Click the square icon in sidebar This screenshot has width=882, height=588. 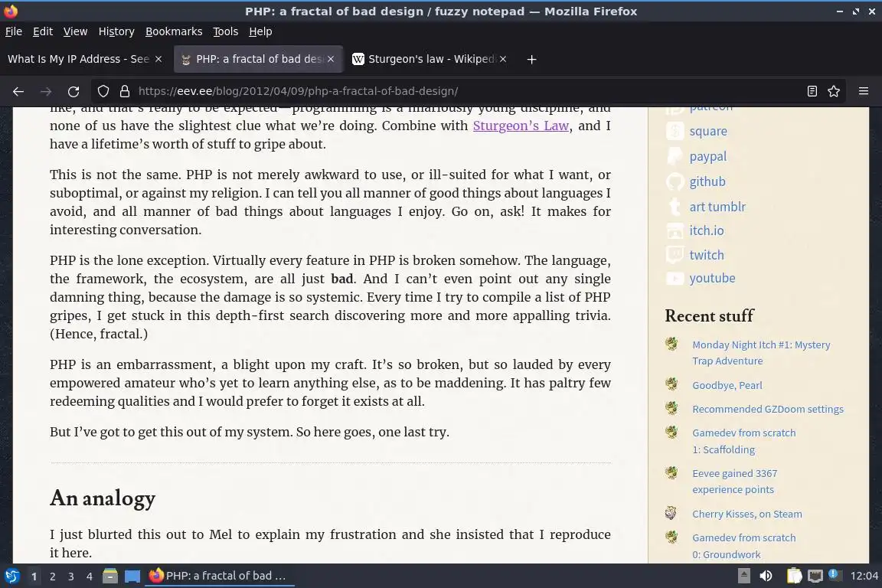point(675,131)
